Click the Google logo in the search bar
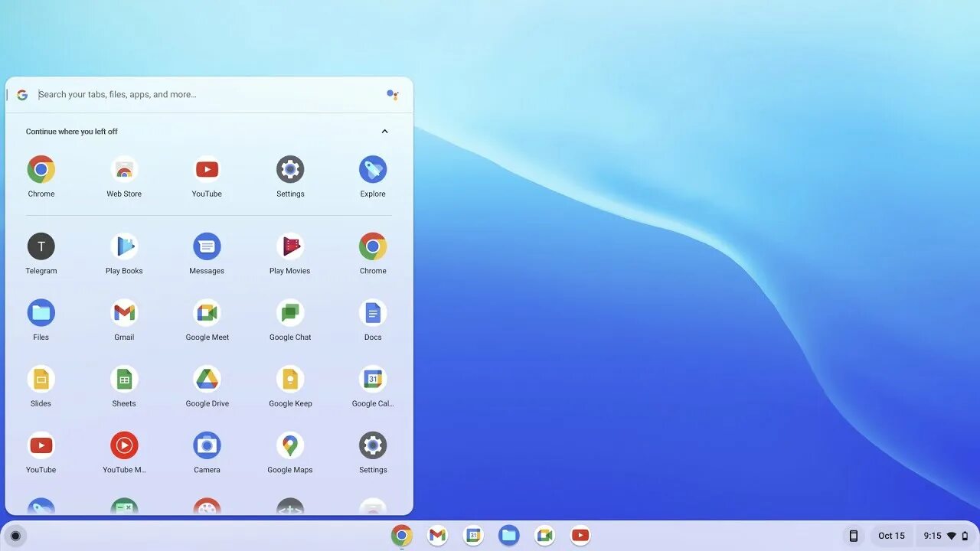Screen dimensions: 980x551 [22, 95]
